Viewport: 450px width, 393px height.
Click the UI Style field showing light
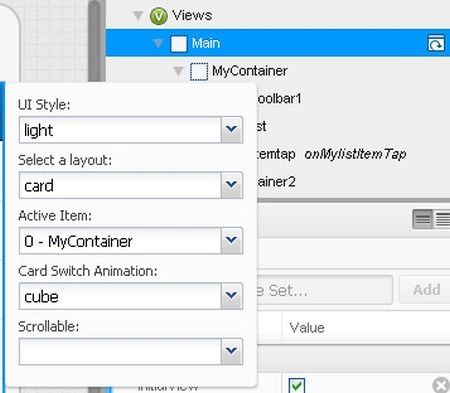coord(120,130)
